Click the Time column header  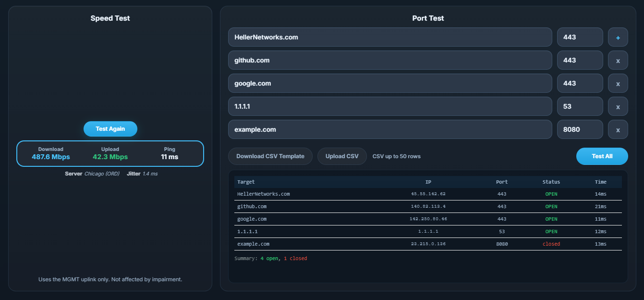pos(601,182)
